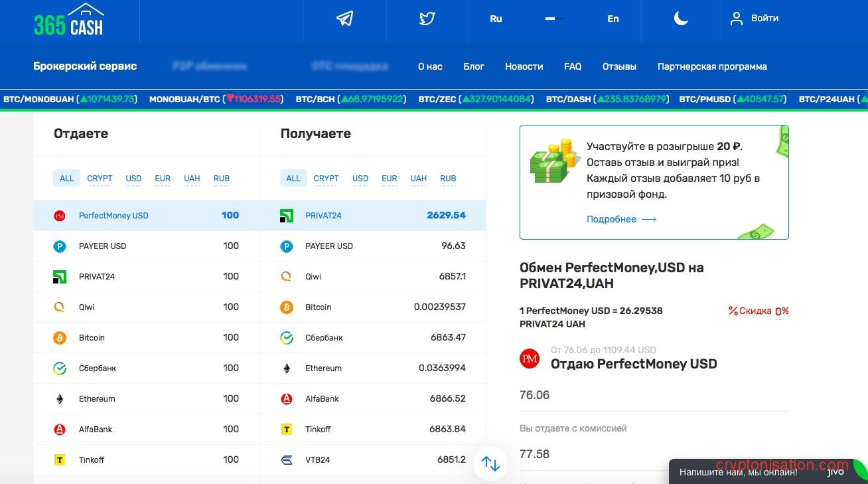Viewport: 868px width, 484px height.
Task: Toggle dark mode moon icon
Action: coord(681,19)
